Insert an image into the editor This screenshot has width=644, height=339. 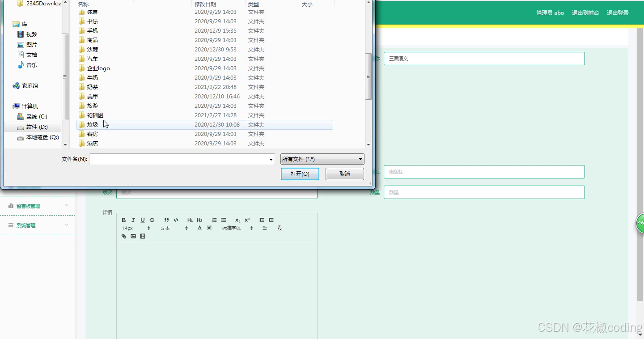(133, 236)
